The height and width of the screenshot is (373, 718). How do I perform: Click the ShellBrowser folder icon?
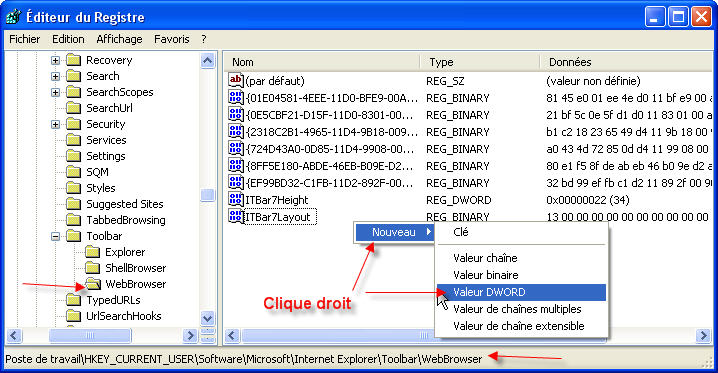(x=92, y=268)
